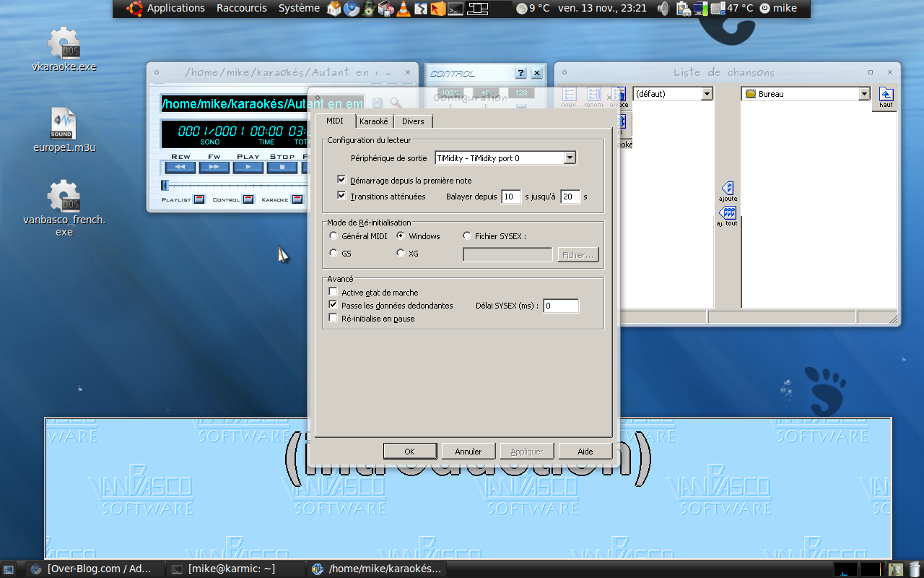Open the weather applet showing 9 °C
Viewport: 924px width, 578px height.
click(x=533, y=9)
